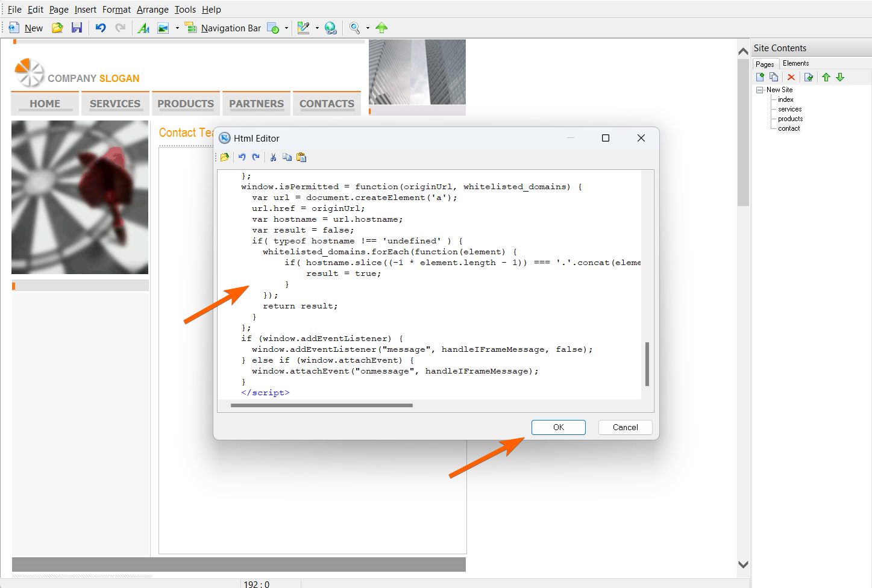Click the greyed Redo arrow in main toolbar
Screen dimensions: 872x588
(x=121, y=28)
